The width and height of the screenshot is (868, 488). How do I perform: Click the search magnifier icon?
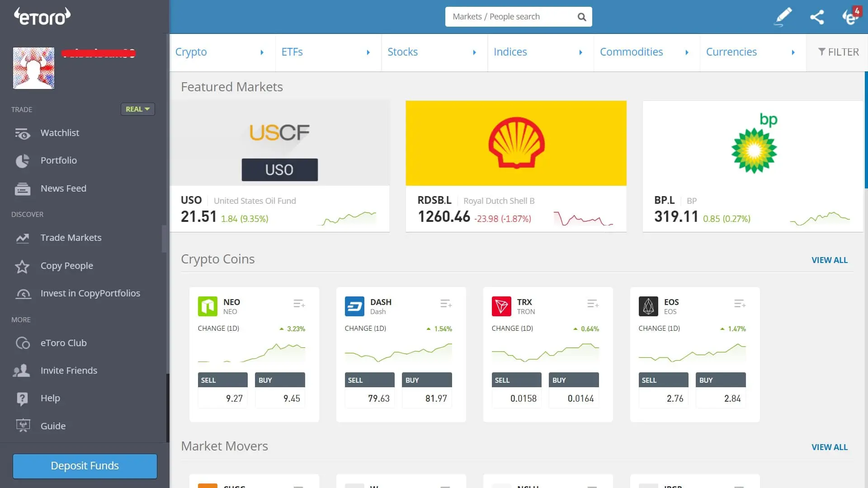(x=582, y=17)
